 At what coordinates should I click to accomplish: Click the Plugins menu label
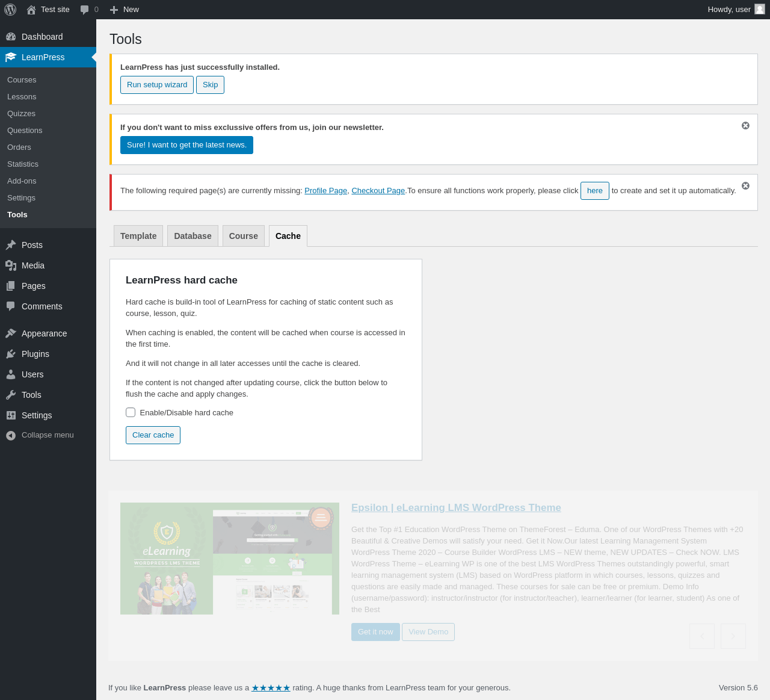click(35, 354)
